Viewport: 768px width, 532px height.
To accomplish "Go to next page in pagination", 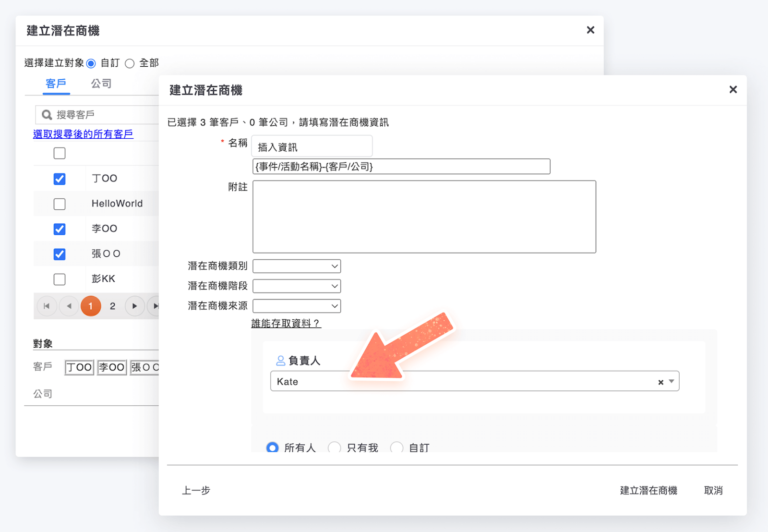I will (x=134, y=306).
